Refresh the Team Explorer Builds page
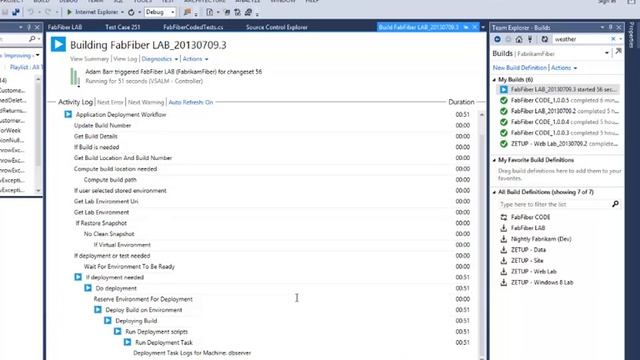The height and width of the screenshot is (360, 640). point(544,39)
